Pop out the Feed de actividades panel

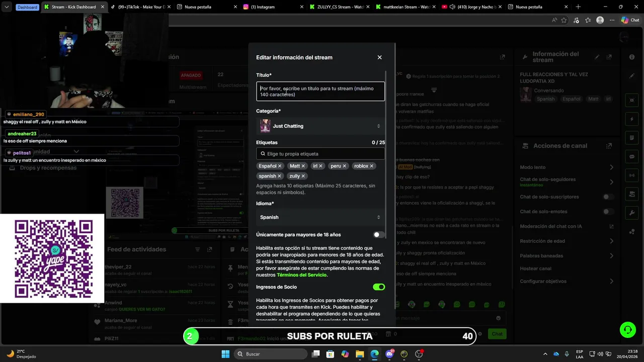[210, 249]
